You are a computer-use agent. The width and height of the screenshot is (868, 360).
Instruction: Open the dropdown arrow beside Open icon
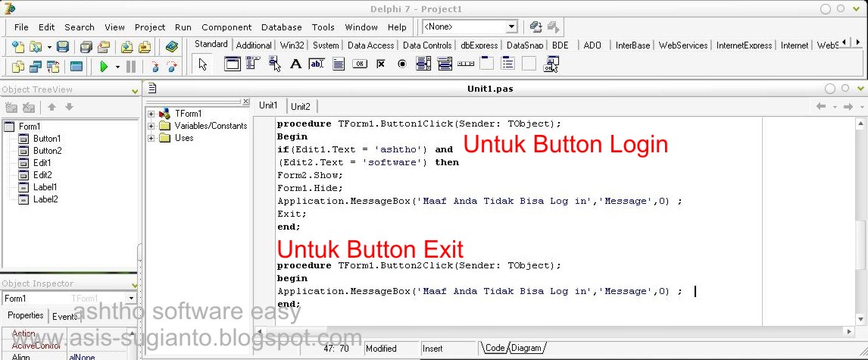pos(49,47)
